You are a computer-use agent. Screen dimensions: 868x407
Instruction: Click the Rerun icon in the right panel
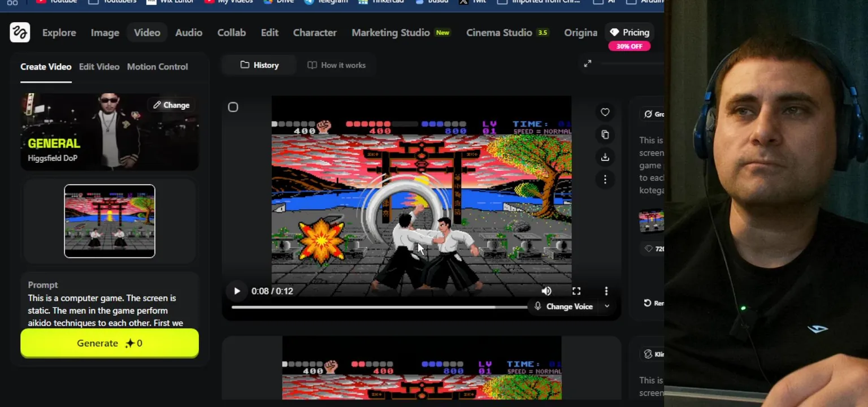click(648, 303)
